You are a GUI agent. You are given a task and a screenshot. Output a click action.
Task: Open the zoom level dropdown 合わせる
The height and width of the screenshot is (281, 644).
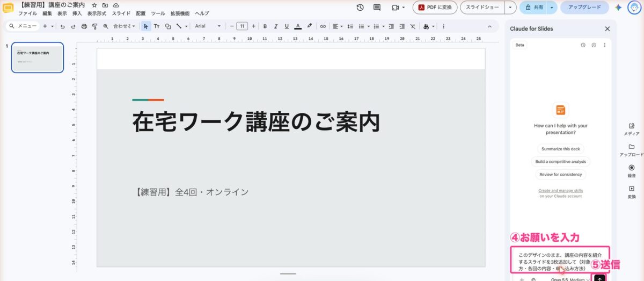[x=125, y=26]
